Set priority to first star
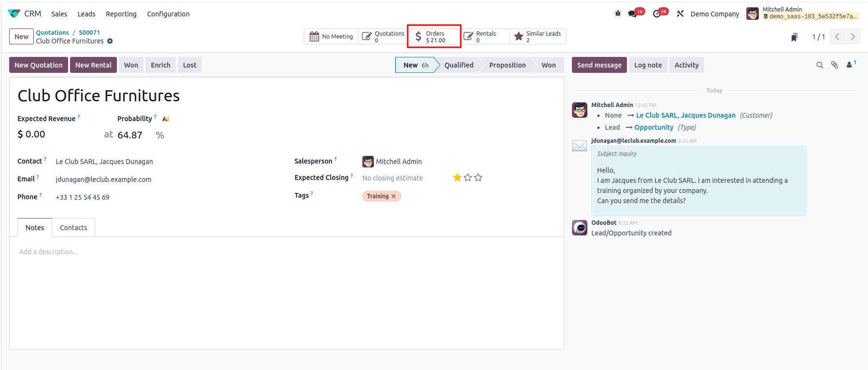 click(x=457, y=178)
